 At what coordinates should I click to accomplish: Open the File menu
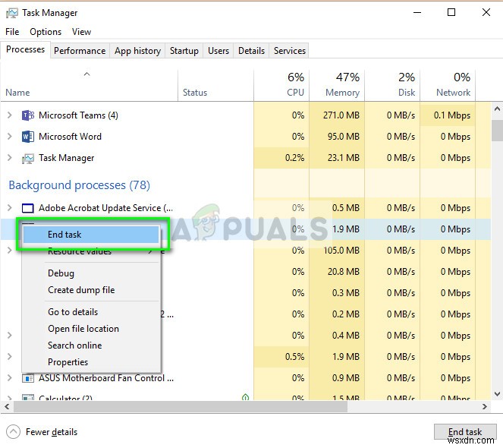pos(12,32)
